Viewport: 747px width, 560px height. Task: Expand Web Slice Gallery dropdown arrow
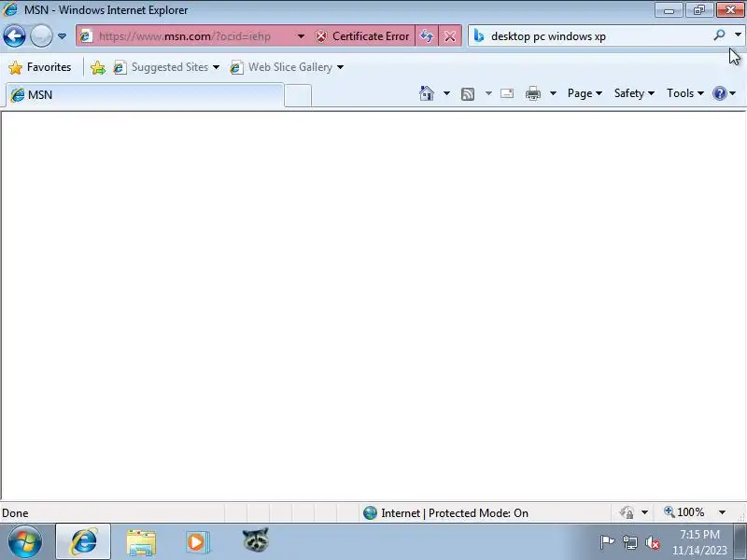[340, 67]
